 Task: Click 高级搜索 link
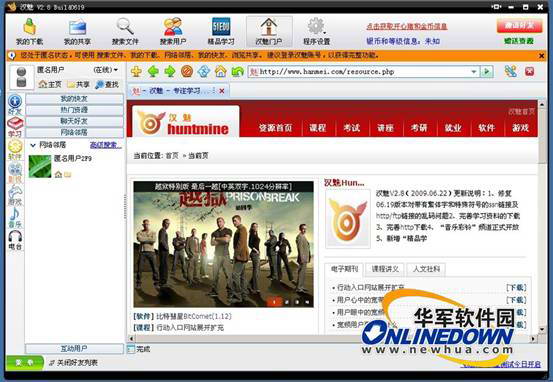105,145
